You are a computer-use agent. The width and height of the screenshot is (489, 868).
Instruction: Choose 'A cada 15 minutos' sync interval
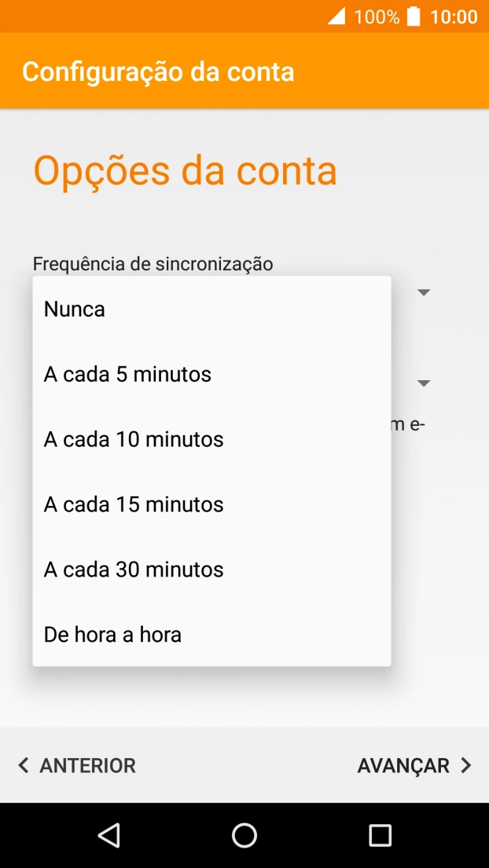(x=134, y=504)
